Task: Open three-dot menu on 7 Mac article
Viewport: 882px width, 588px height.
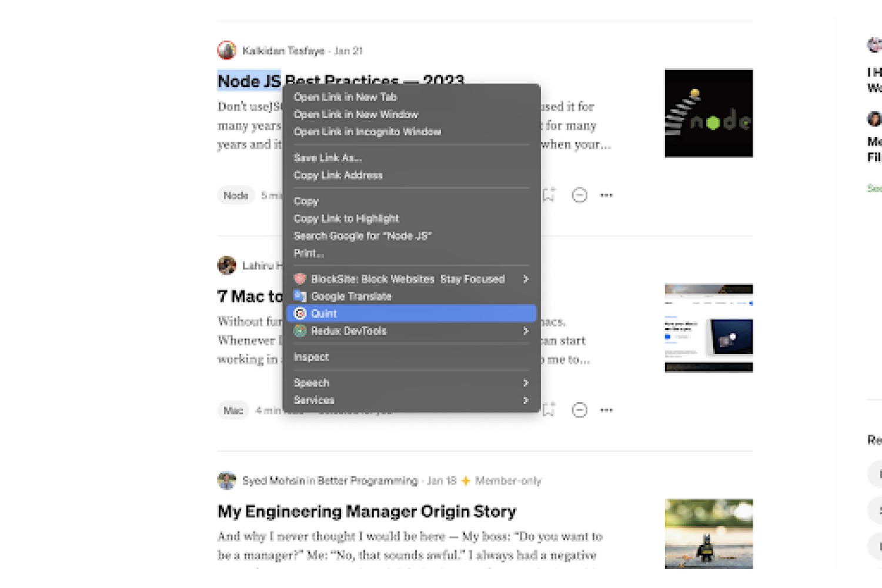Action: (x=606, y=410)
